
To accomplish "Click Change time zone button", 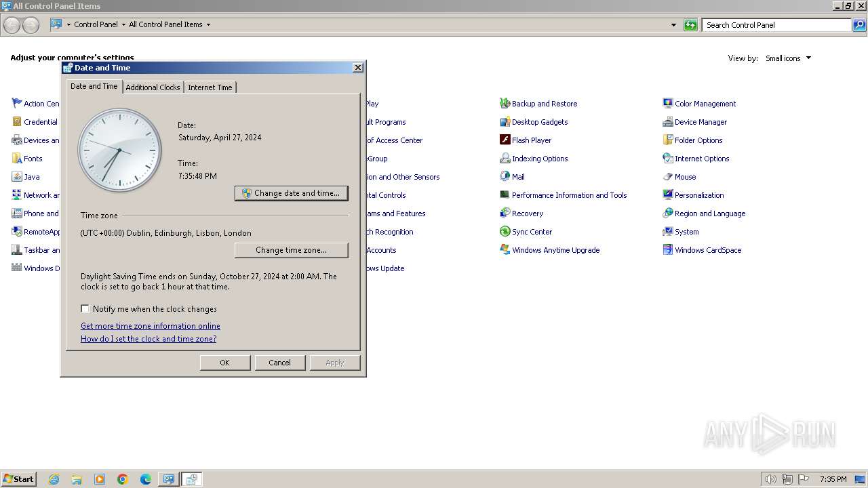I will click(x=292, y=250).
